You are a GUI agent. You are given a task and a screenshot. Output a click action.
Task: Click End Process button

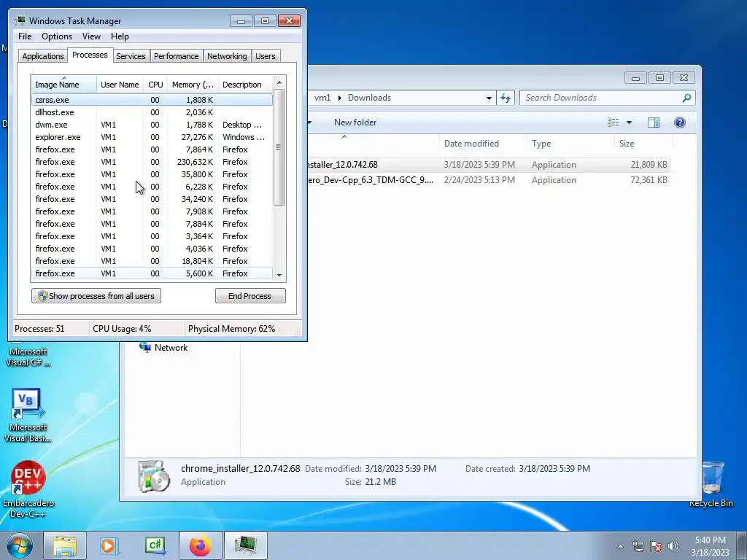pos(250,296)
